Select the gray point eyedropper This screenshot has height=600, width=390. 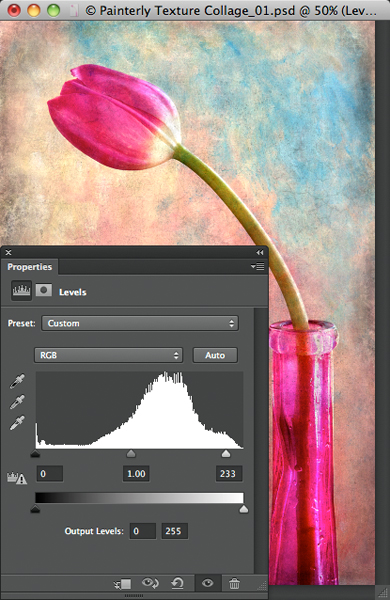pos(17,402)
